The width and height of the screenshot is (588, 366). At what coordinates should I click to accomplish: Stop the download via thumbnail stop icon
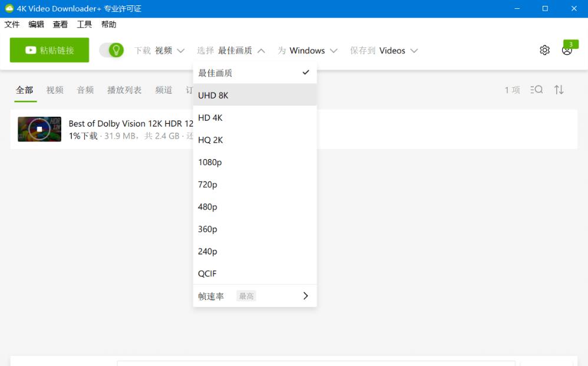(x=39, y=129)
